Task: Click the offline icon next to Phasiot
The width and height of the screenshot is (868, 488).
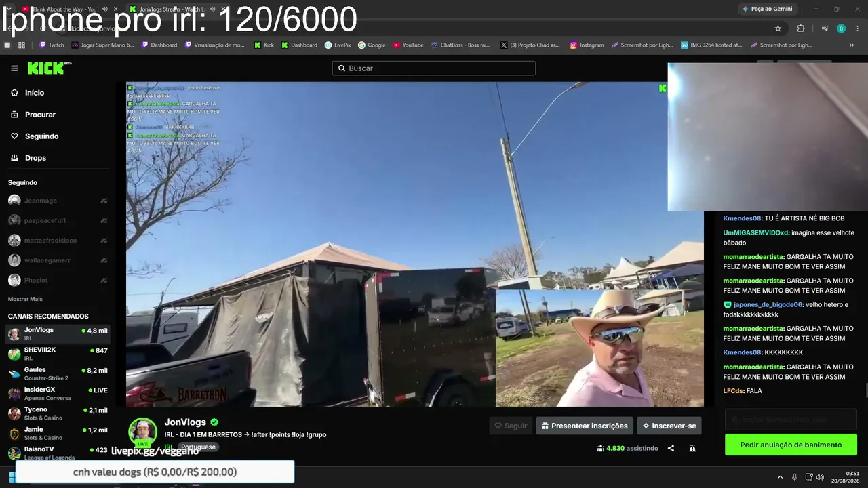Action: (104, 280)
